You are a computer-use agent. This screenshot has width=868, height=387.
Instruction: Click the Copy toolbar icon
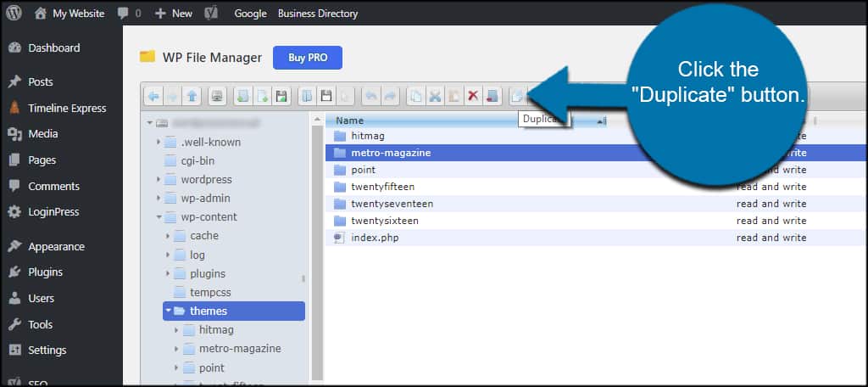coord(415,96)
